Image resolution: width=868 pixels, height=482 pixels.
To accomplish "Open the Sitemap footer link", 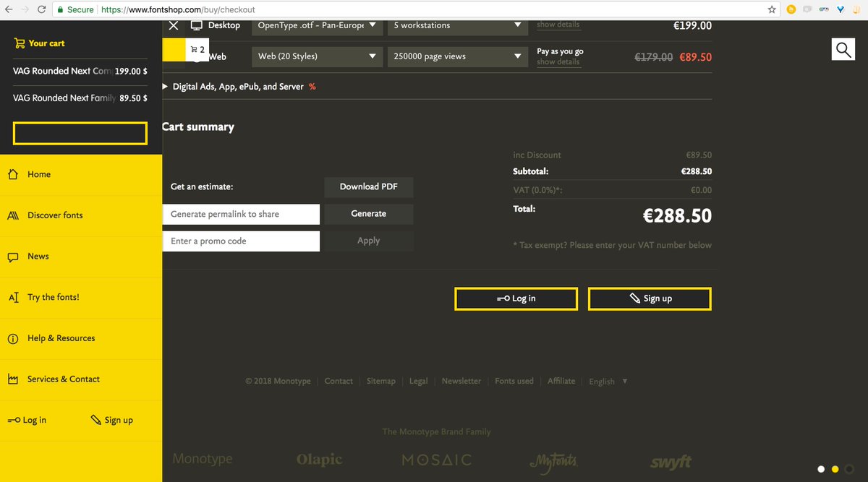I will [x=381, y=381].
